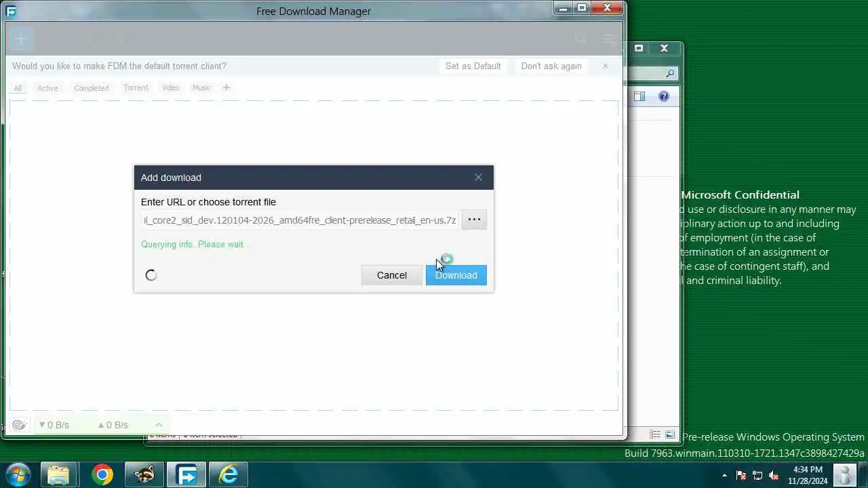Click the Download button in Add download dialog

[456, 275]
